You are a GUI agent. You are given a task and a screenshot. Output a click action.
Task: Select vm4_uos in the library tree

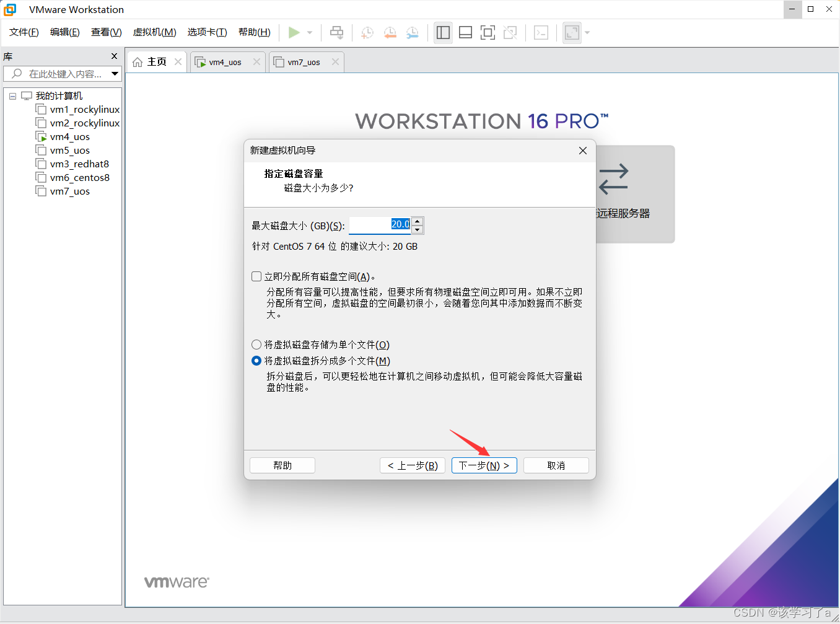click(70, 137)
